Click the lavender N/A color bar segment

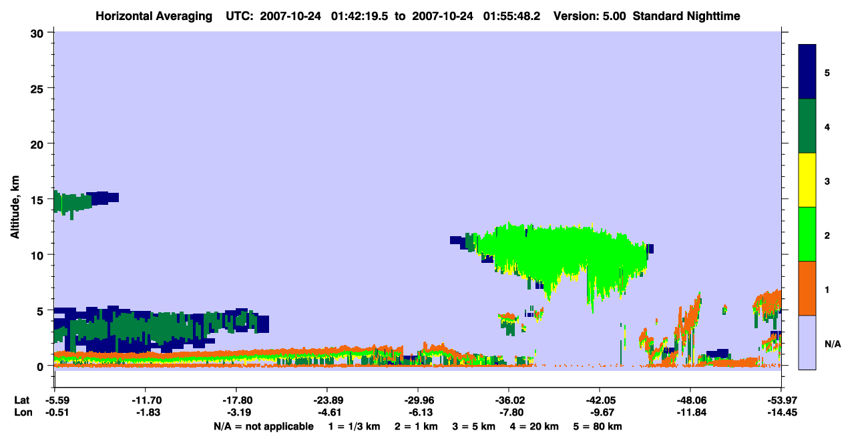pyautogui.click(x=807, y=342)
